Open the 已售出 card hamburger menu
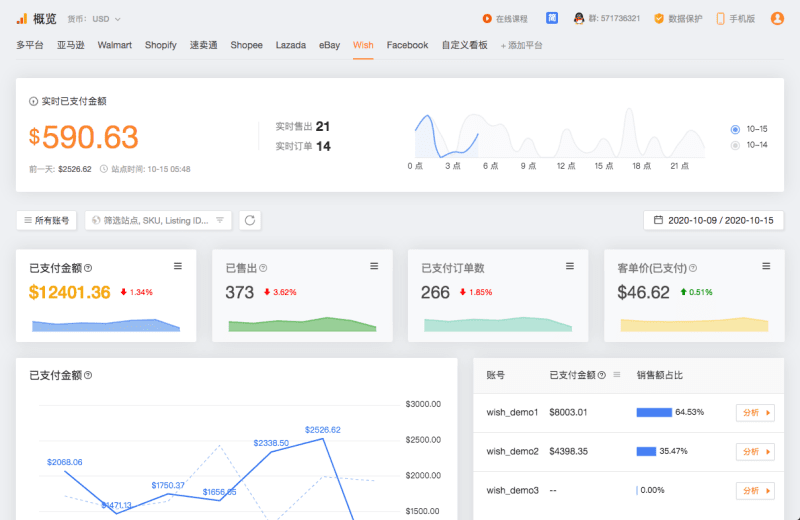The height and width of the screenshot is (520, 800). pyautogui.click(x=374, y=266)
